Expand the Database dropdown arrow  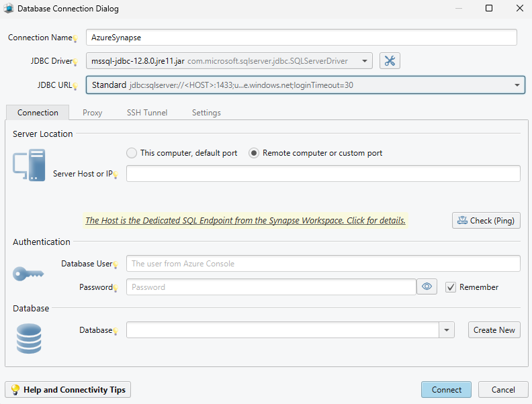click(x=447, y=330)
